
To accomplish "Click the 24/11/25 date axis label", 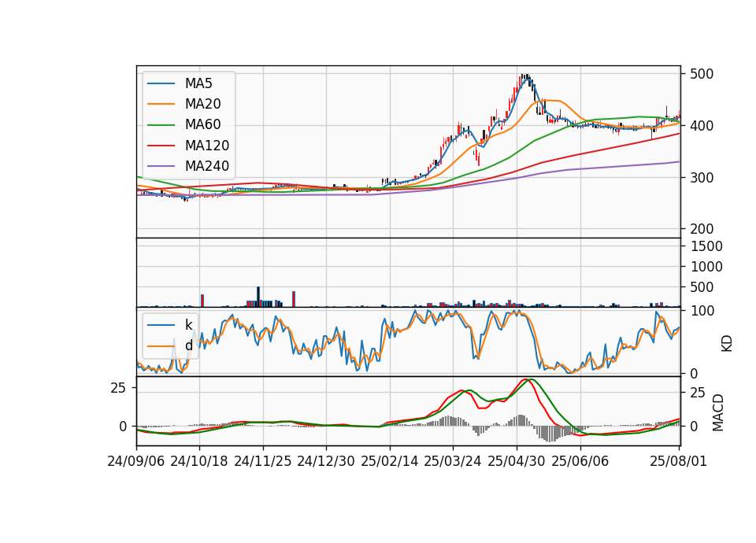I will coord(263,461).
